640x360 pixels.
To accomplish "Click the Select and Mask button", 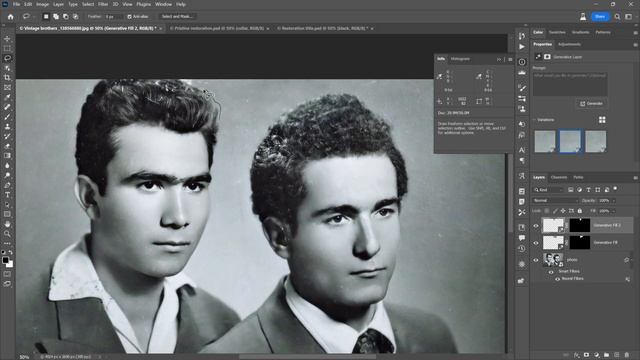I will coord(177,17).
